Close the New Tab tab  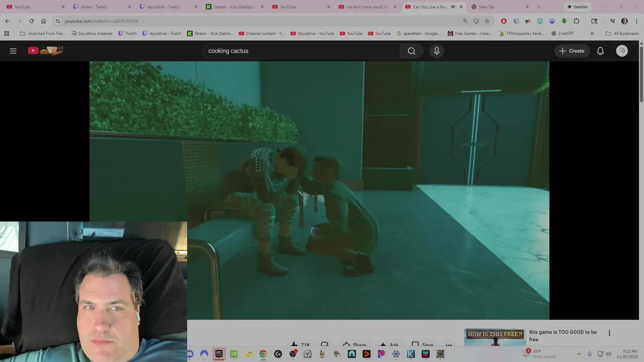point(527,7)
